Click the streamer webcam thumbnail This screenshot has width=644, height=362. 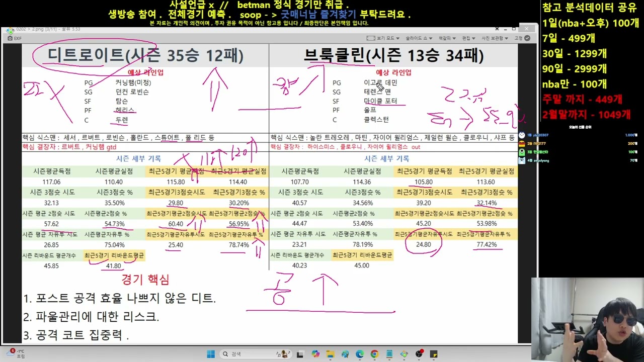point(587,319)
